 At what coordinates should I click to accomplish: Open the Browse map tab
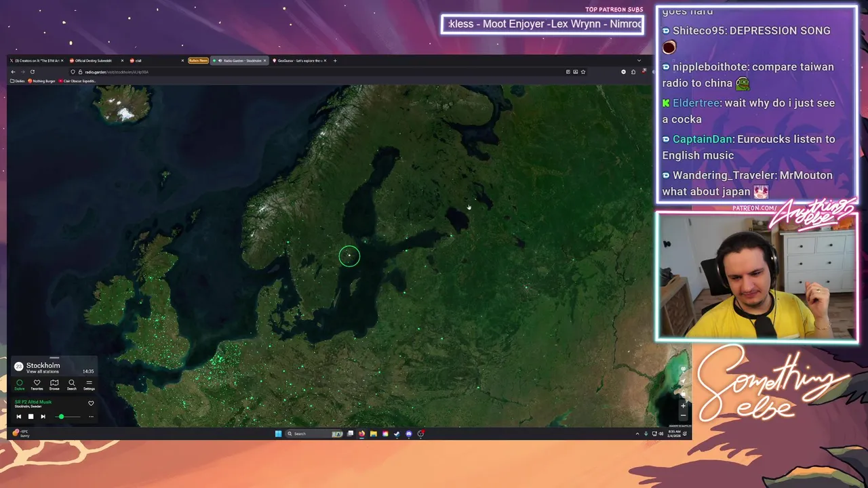pyautogui.click(x=54, y=385)
